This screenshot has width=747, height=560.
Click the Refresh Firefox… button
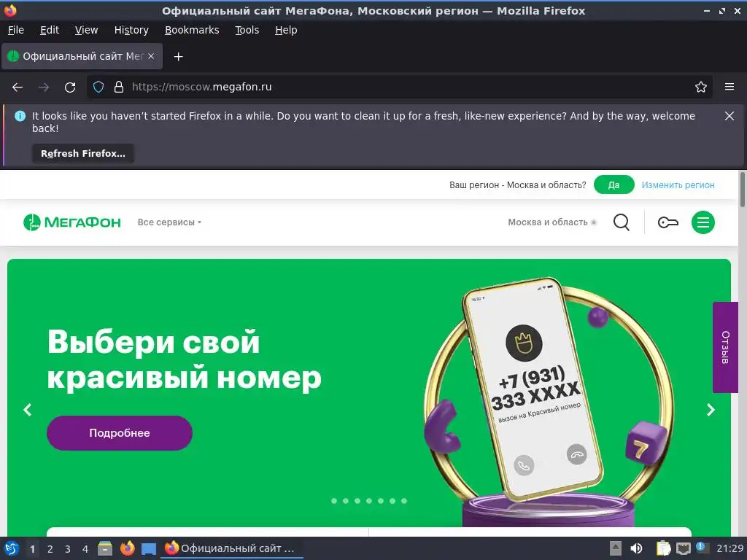(83, 154)
